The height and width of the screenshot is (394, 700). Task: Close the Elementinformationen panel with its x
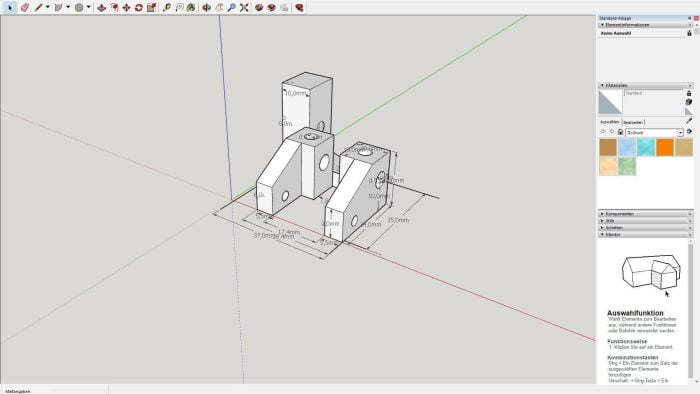690,25
